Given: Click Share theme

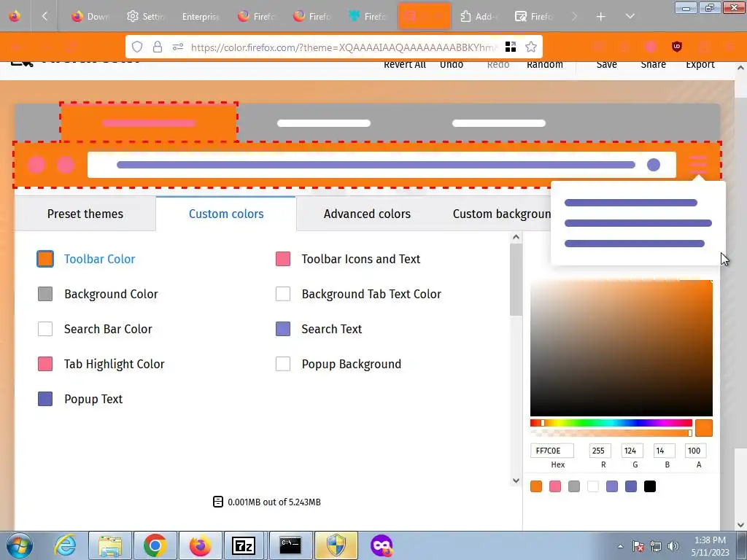Looking at the screenshot, I should point(653,65).
